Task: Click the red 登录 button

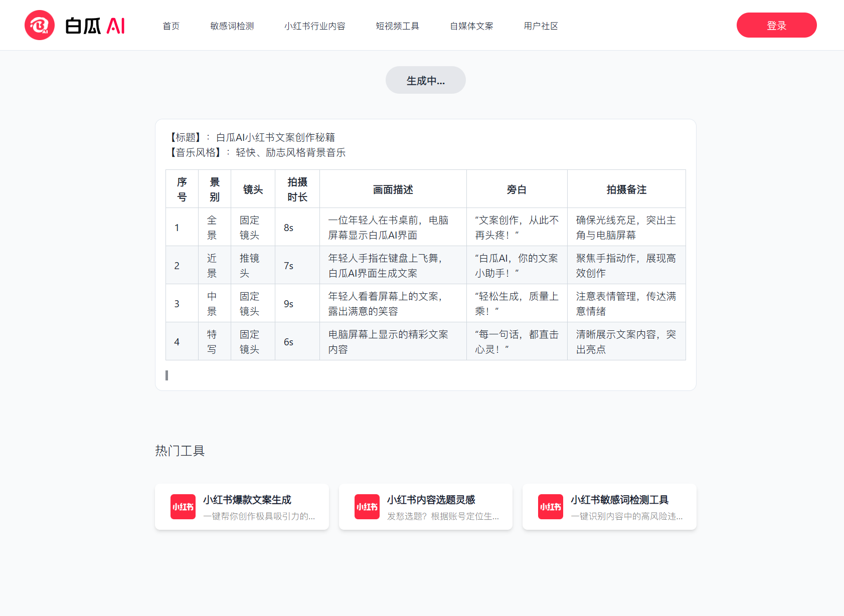Action: point(776,25)
